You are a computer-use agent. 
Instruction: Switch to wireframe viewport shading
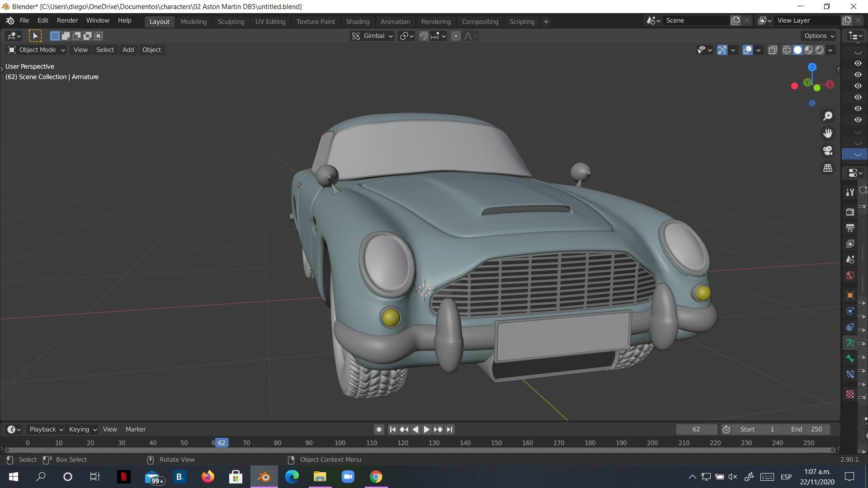point(787,50)
